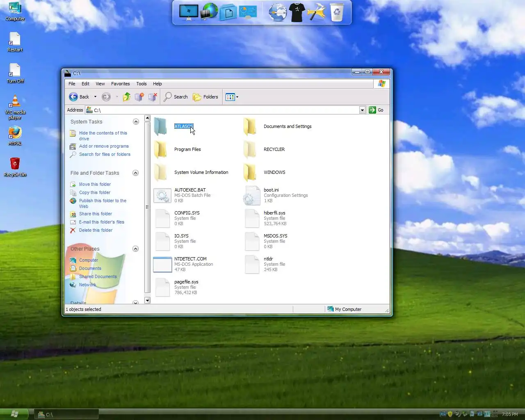This screenshot has height=420, width=525.
Task: Open Shared Documents under Other Places
Action: pos(98,276)
